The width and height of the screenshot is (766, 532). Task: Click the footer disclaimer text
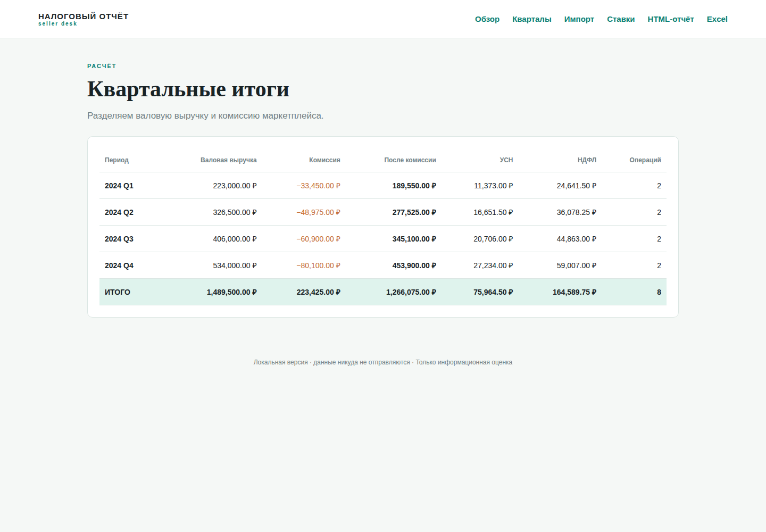coord(383,362)
